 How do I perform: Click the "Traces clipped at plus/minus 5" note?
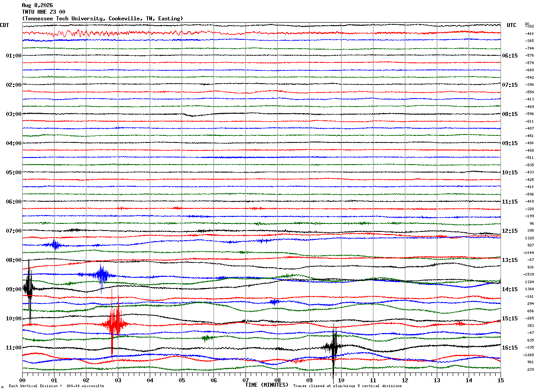click(x=348, y=386)
